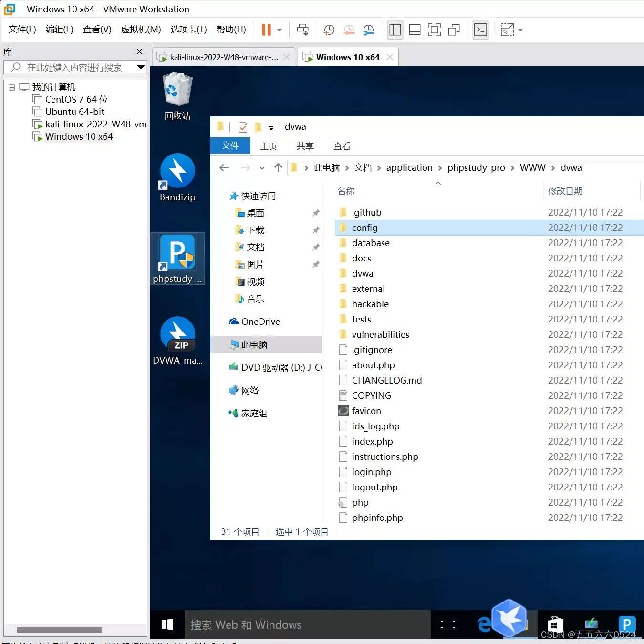The image size is (644, 644).
Task: Go up one folder level
Action: click(278, 167)
